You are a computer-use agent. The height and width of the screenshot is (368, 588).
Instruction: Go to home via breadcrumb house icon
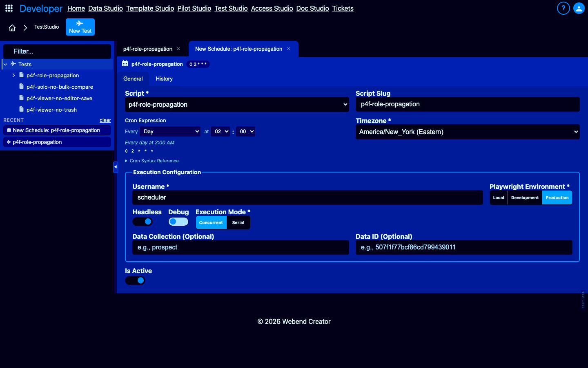12,28
